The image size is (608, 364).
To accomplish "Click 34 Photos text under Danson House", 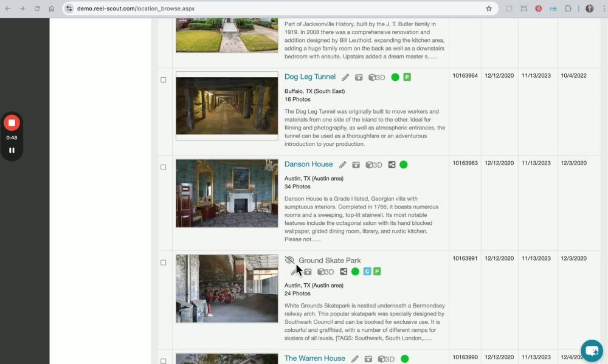I will point(297,187).
